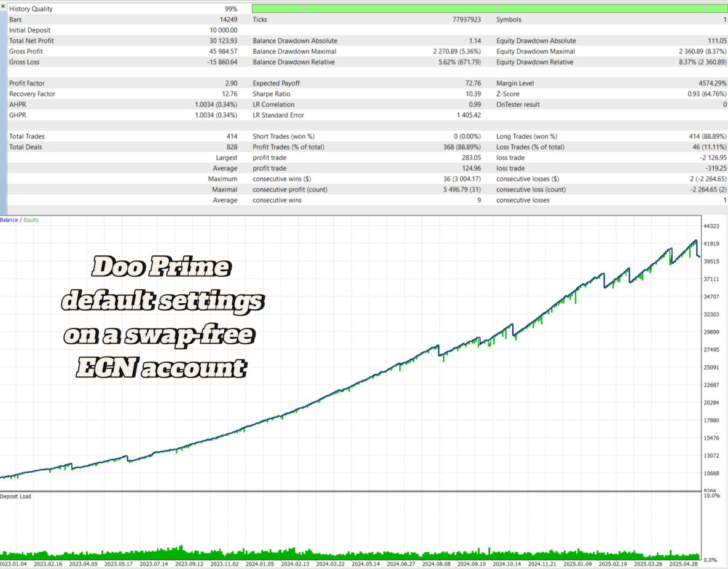Select the Initial Deposit value 10 000.00
Image resolution: width=728 pixels, height=569 pixels.
point(224,30)
